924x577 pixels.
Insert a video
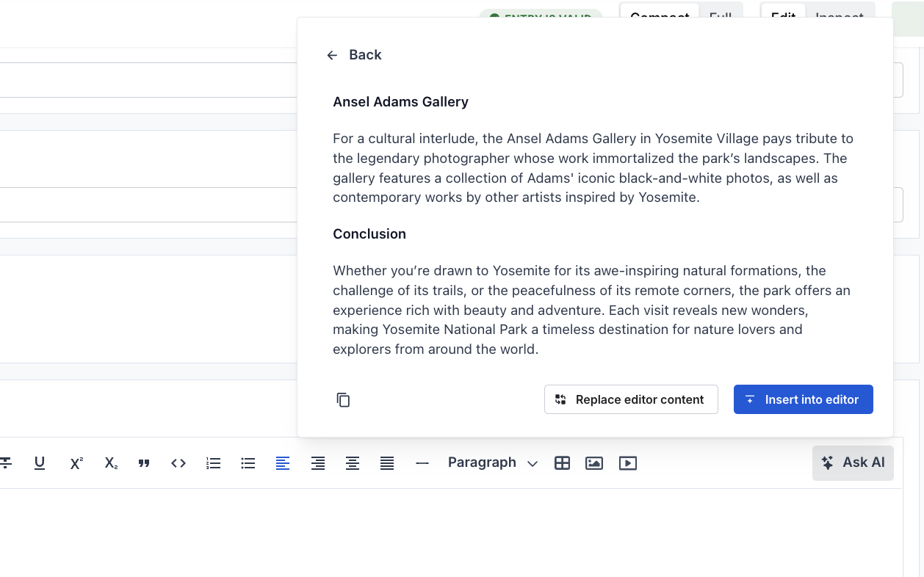tap(628, 462)
